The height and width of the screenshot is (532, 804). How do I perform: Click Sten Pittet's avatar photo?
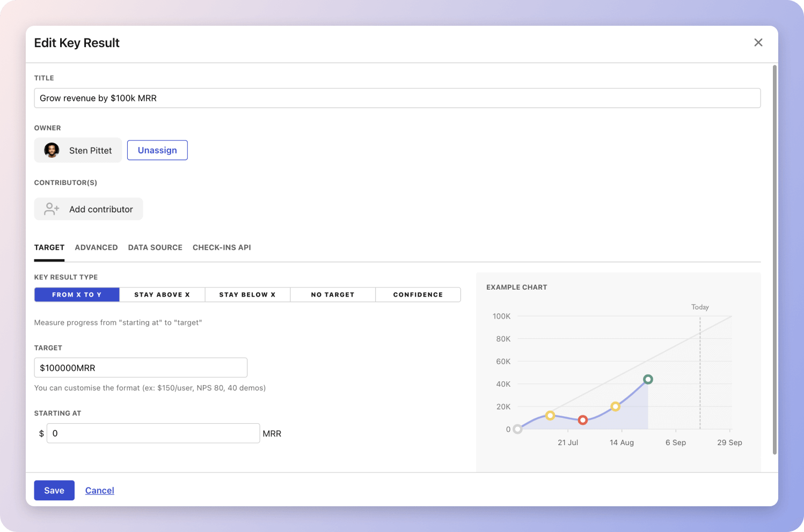pyautogui.click(x=52, y=150)
